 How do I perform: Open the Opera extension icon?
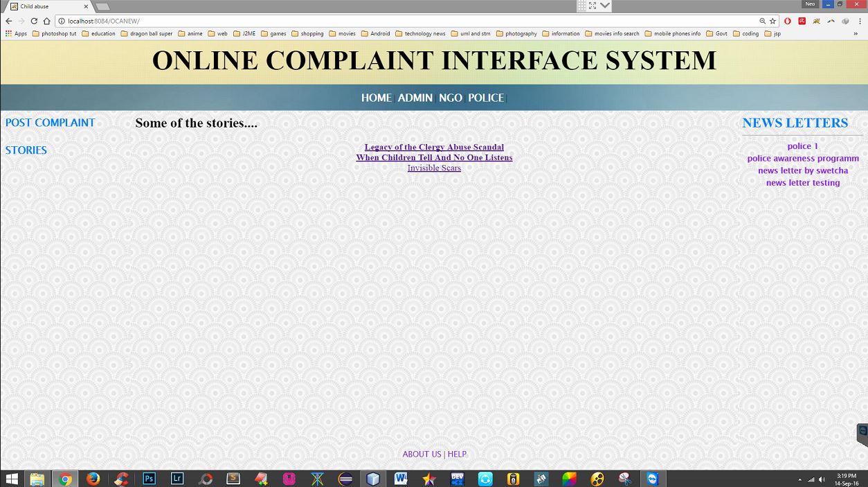[788, 21]
